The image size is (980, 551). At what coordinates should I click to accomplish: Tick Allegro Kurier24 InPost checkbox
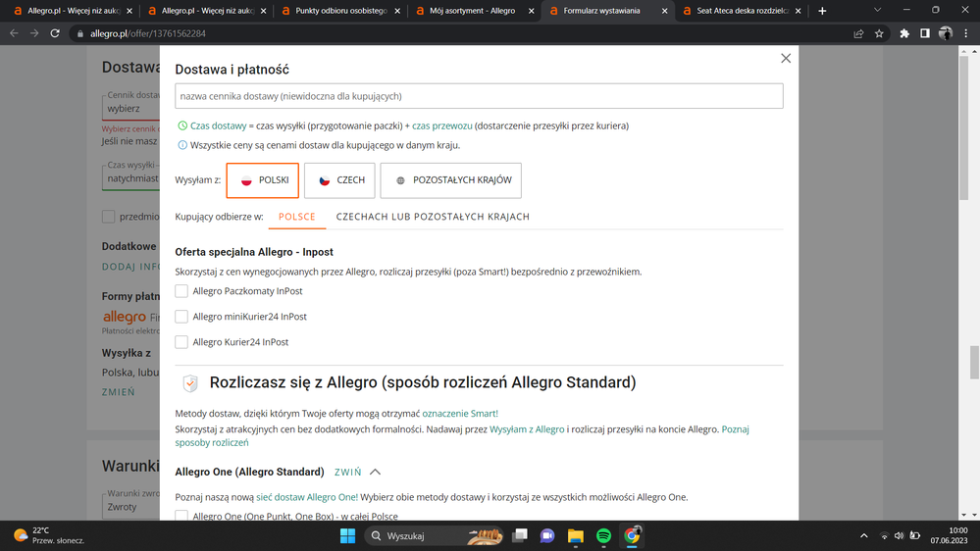[181, 342]
